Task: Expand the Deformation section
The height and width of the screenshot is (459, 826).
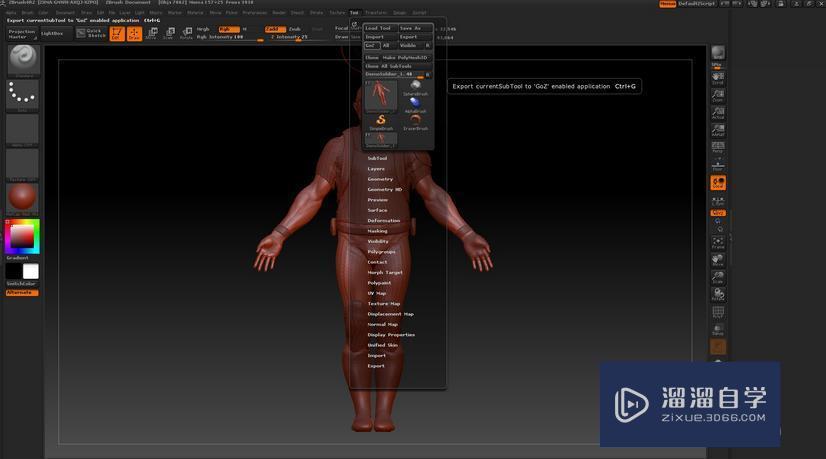Action: pos(383,220)
